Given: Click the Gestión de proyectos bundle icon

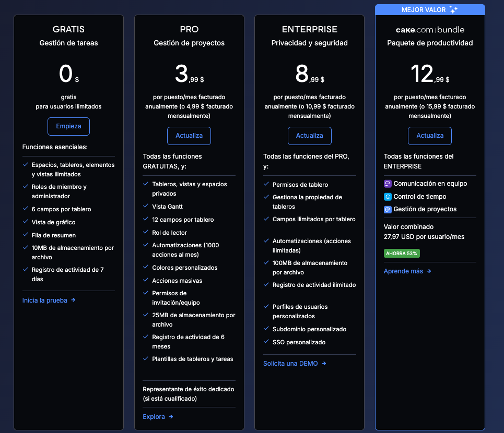Looking at the screenshot, I should pos(388,209).
